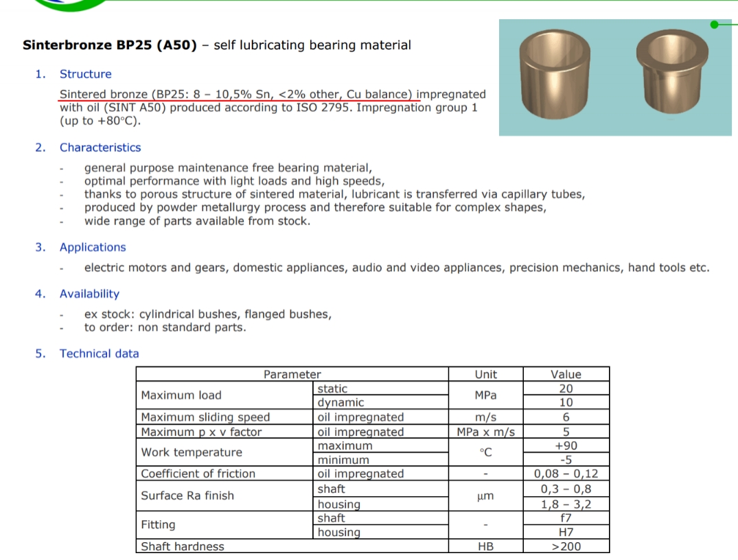Click the MPa x m/s unit cell
The image size is (738, 560).
click(x=486, y=432)
